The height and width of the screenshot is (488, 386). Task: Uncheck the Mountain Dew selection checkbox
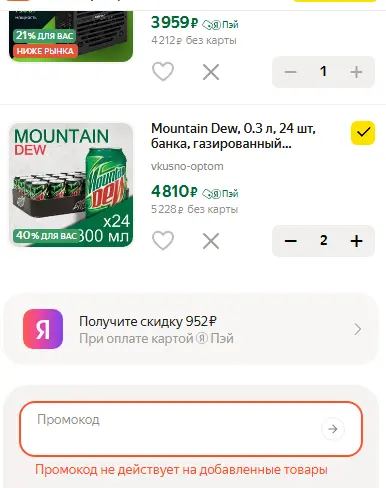click(x=363, y=133)
